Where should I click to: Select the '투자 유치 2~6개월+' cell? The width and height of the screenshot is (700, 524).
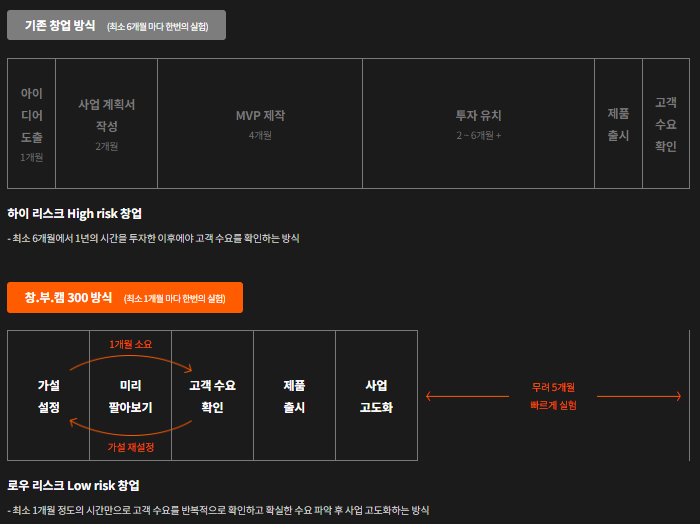479,124
